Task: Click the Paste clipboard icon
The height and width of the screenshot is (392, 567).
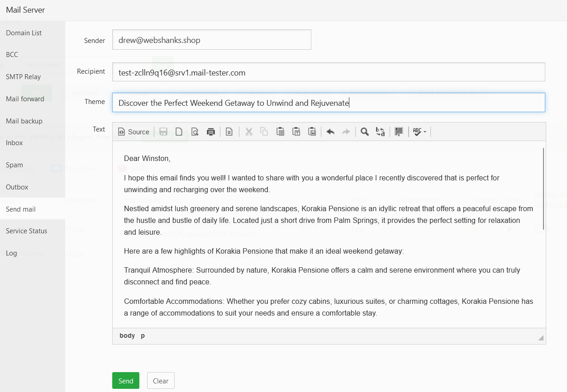Action: pos(280,132)
